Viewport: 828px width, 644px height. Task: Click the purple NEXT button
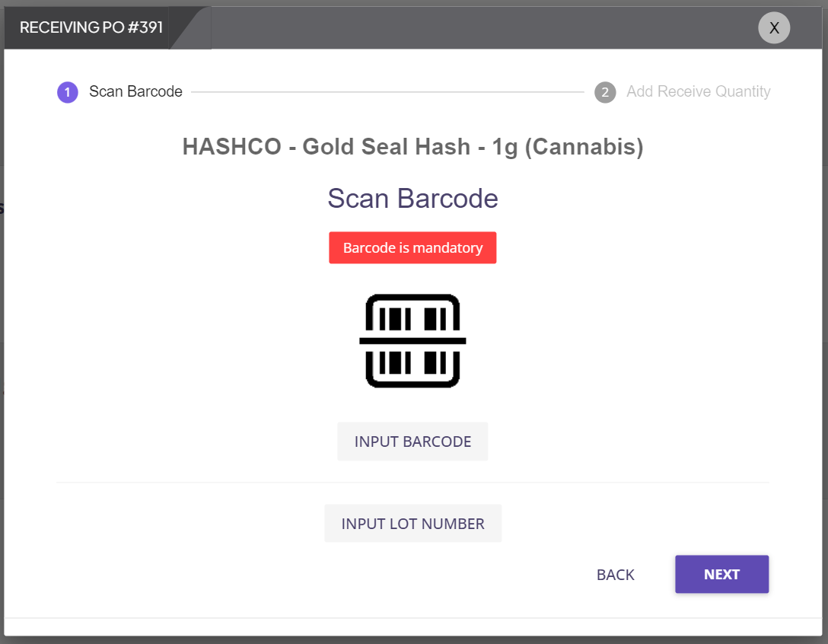click(722, 574)
